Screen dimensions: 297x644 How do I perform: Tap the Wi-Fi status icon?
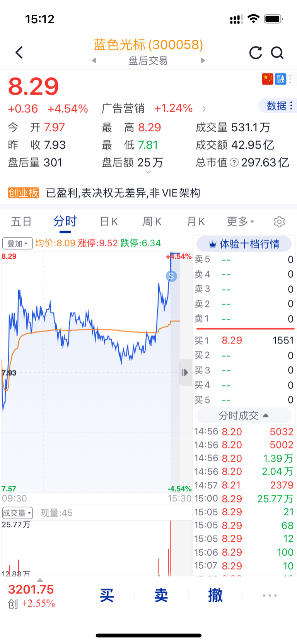point(253,19)
